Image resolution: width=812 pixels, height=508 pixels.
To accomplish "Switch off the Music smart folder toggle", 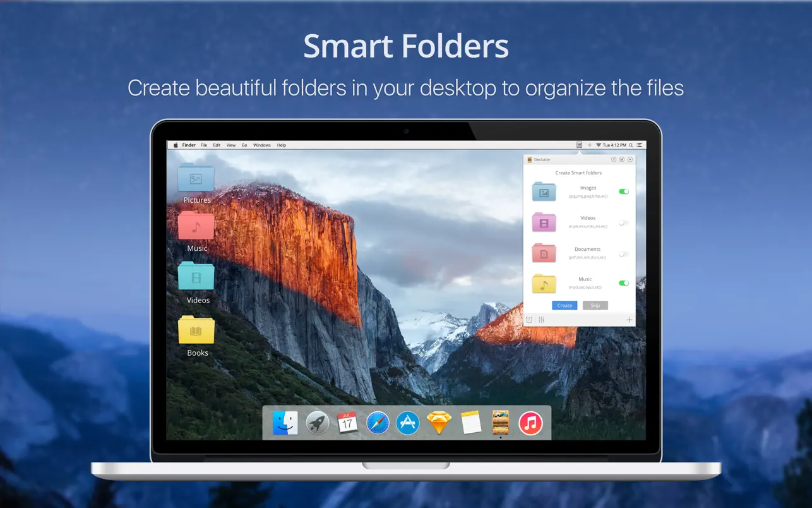I will tap(624, 283).
